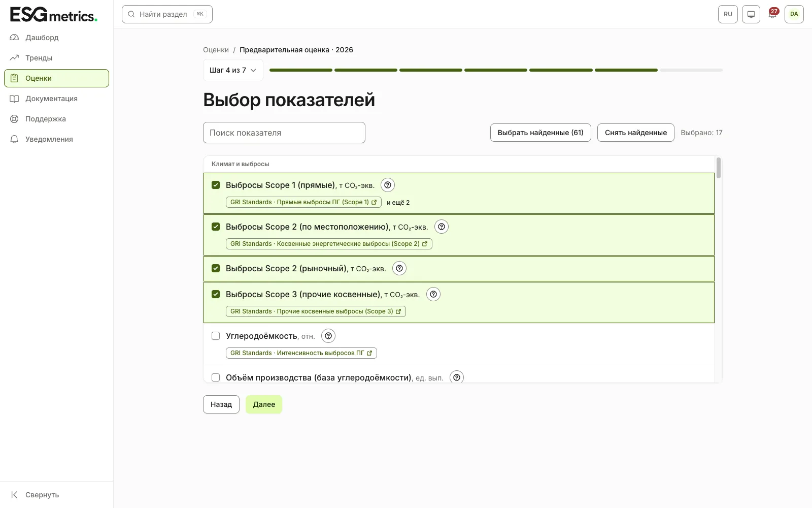Open the Оценки section in sidebar
The height and width of the screenshot is (508, 812).
(x=56, y=78)
